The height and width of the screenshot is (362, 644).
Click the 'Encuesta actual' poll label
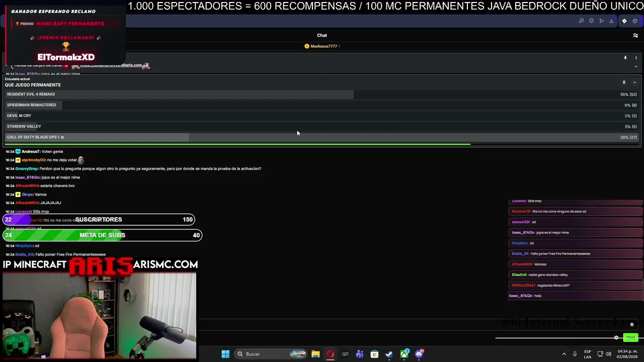tap(17, 79)
